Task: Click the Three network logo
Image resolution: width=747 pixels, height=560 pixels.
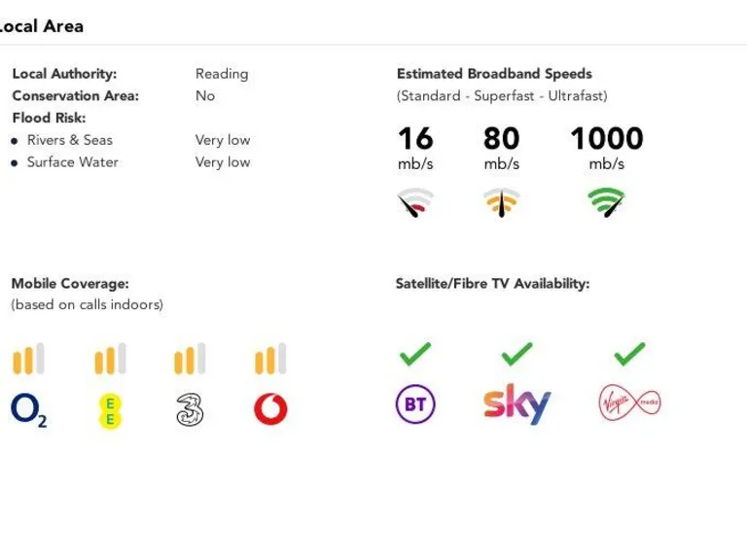Action: click(190, 409)
